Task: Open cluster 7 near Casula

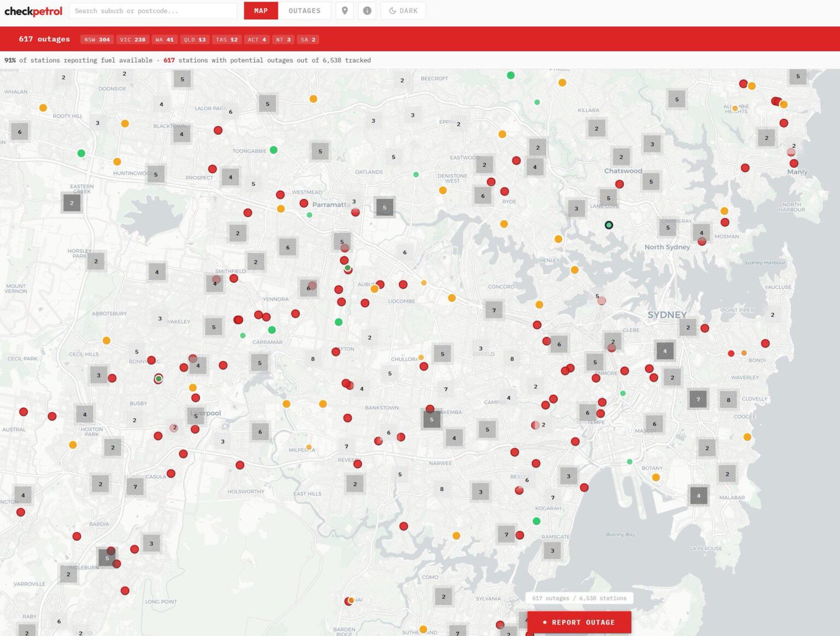Action: point(135,486)
